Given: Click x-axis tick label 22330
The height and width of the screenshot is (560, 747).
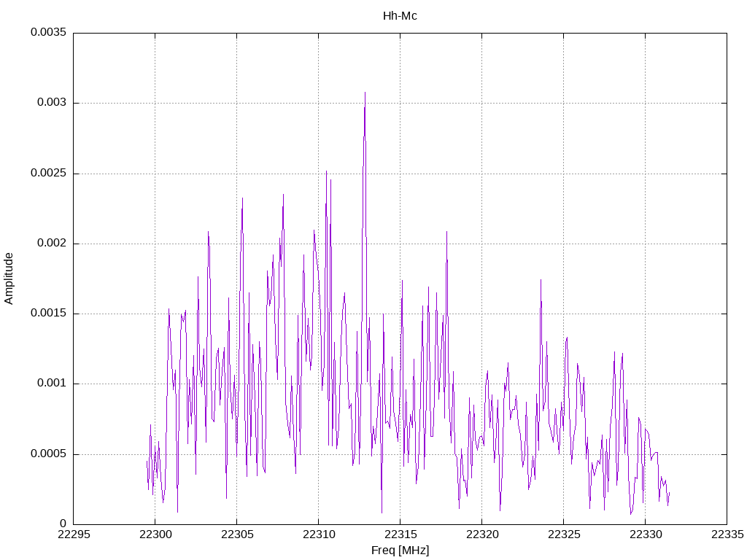Looking at the screenshot, I should tap(646, 534).
